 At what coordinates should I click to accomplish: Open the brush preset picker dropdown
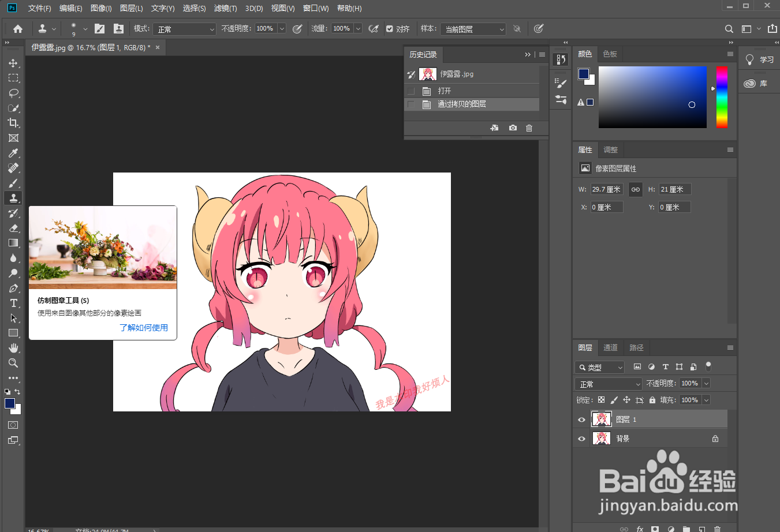(85, 29)
